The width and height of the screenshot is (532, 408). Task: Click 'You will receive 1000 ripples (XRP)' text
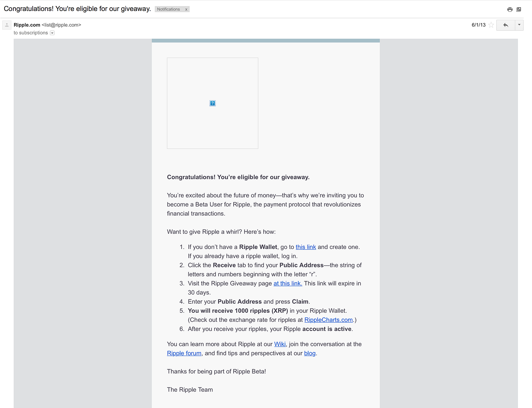pyautogui.click(x=238, y=311)
